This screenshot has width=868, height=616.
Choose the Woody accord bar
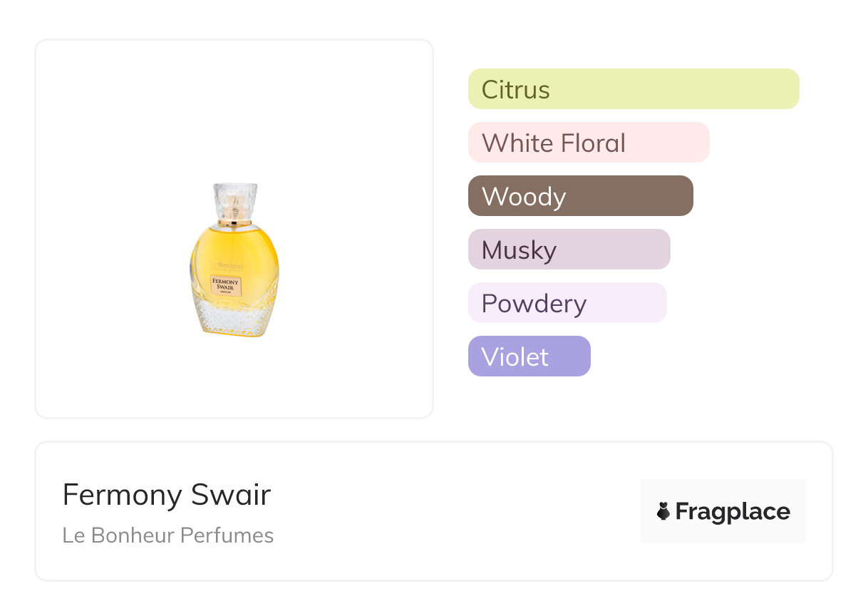coord(580,196)
